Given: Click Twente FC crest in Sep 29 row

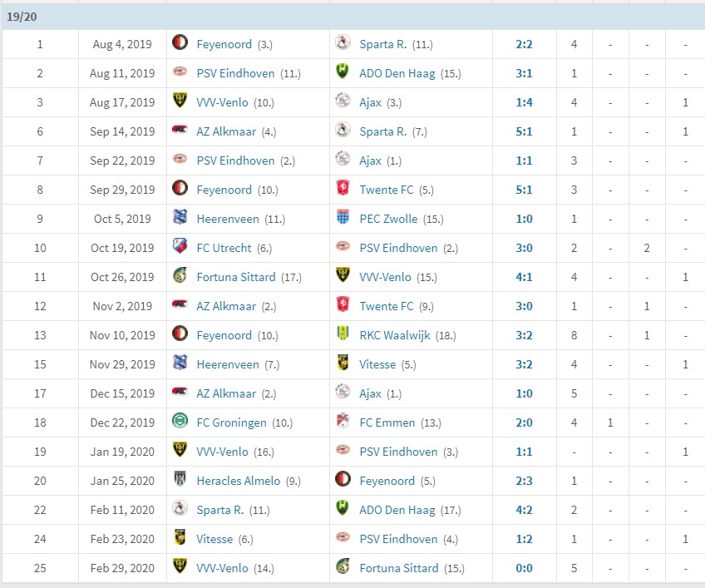Looking at the screenshot, I should 343,189.
